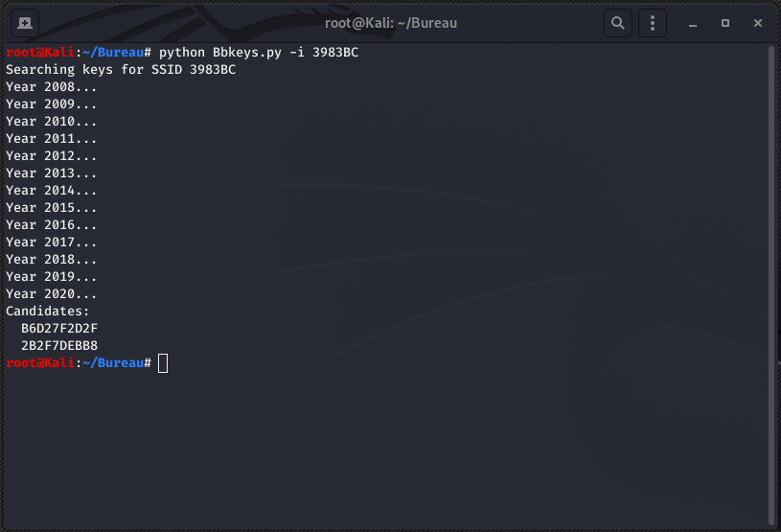
Task: Click the candidate key 2B2F7DEBB8
Action: (59, 346)
